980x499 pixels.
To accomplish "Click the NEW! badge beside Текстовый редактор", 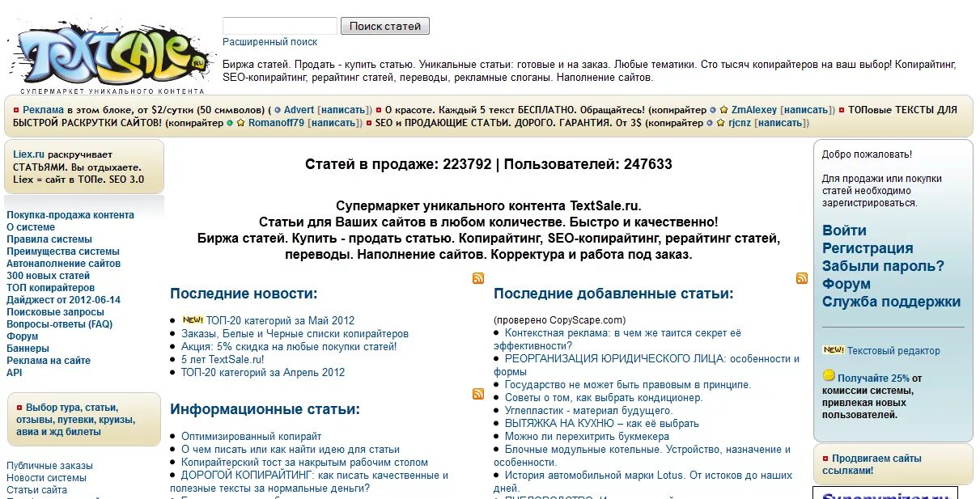I will tap(834, 350).
